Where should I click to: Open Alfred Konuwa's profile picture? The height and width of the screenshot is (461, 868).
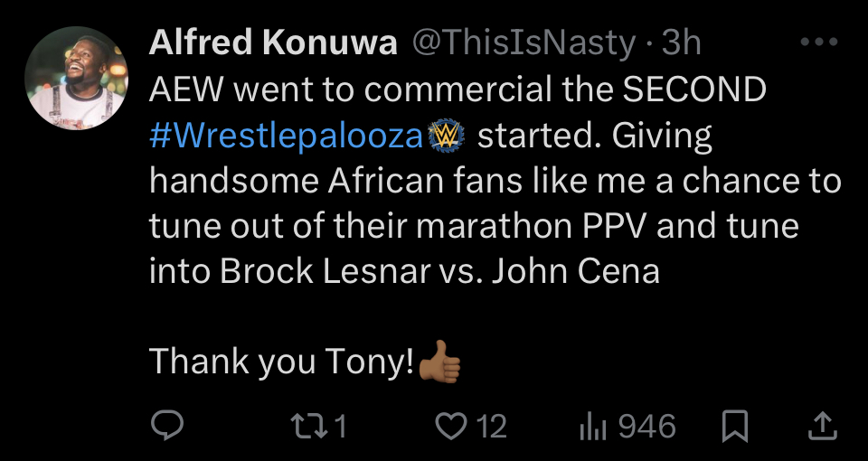click(74, 78)
